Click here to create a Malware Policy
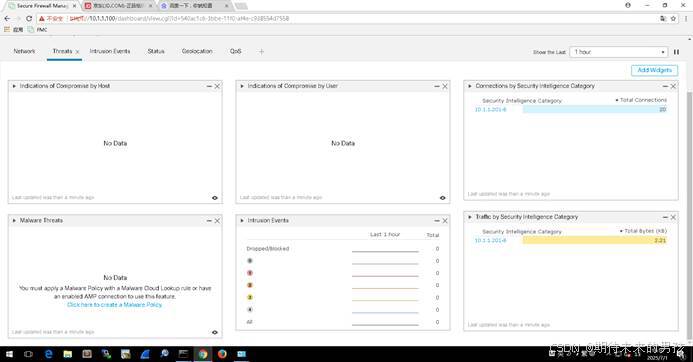 click(x=114, y=305)
